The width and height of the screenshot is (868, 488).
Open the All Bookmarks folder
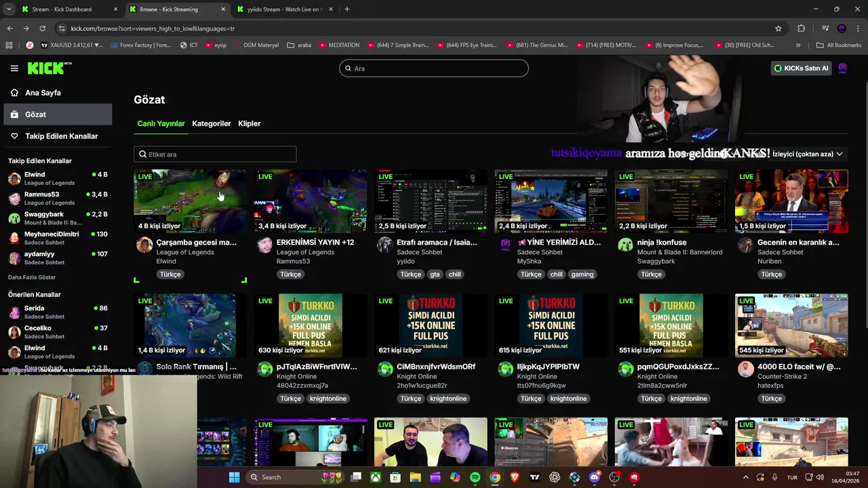839,45
